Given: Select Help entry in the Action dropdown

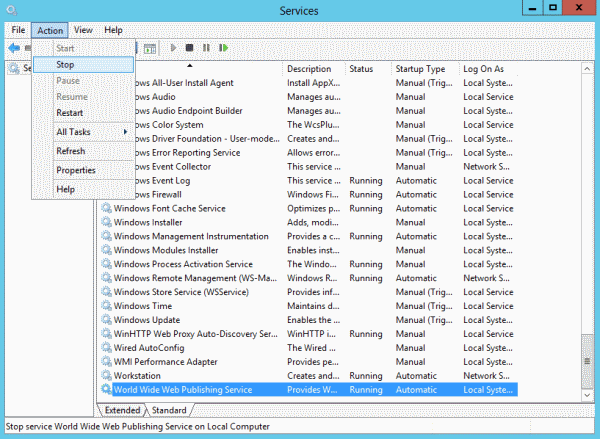Looking at the screenshot, I should [x=83, y=189].
